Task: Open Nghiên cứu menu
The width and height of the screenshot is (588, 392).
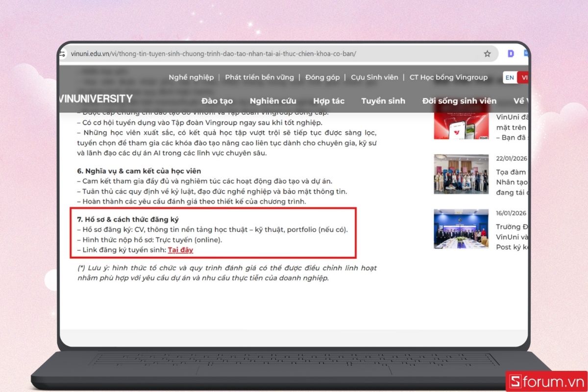Action: pos(273,101)
